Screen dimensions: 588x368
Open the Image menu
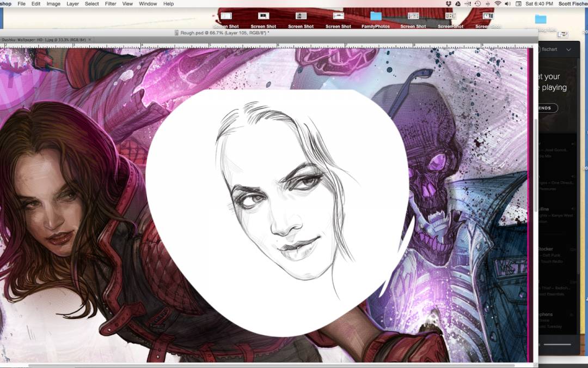(x=53, y=4)
